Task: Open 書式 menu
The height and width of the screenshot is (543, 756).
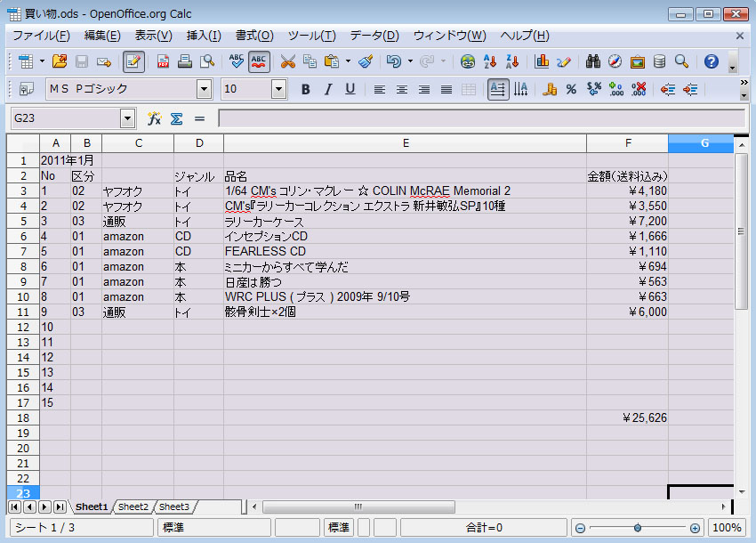Action: coord(254,36)
